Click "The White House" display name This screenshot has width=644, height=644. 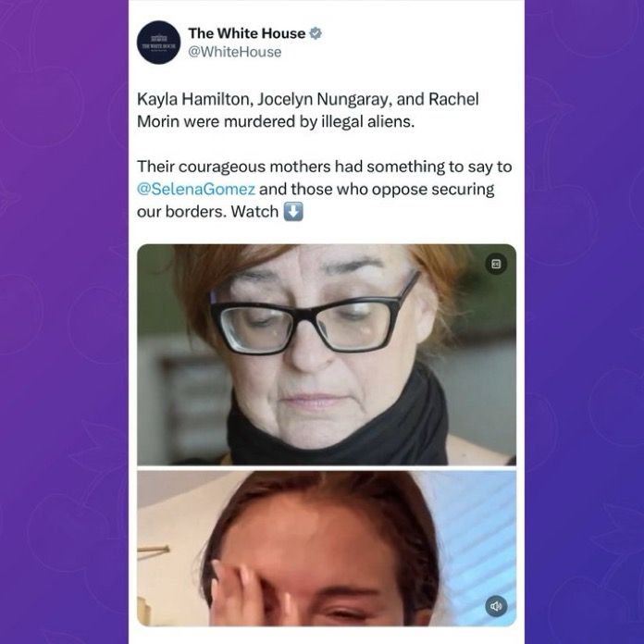pyautogui.click(x=247, y=33)
